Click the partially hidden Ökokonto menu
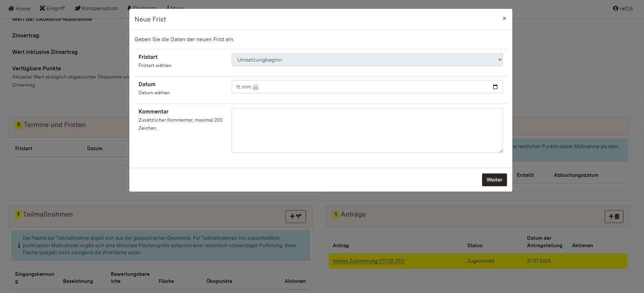644x293 pixels. pos(143,7)
